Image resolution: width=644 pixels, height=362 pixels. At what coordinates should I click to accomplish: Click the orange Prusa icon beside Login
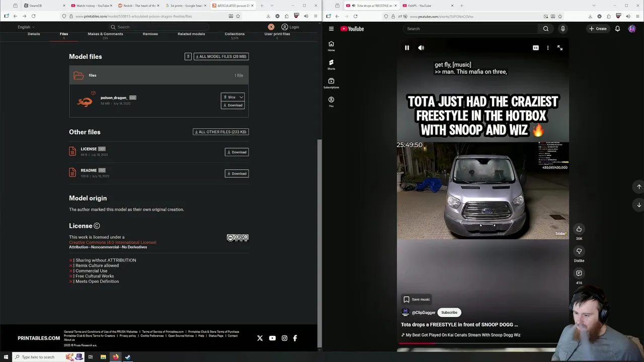271,27
